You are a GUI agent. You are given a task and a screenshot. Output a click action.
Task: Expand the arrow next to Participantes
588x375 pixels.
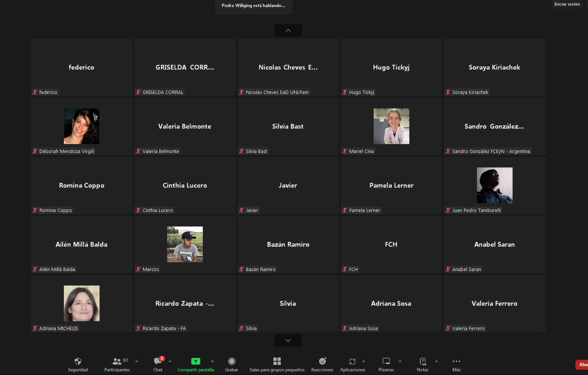click(137, 361)
